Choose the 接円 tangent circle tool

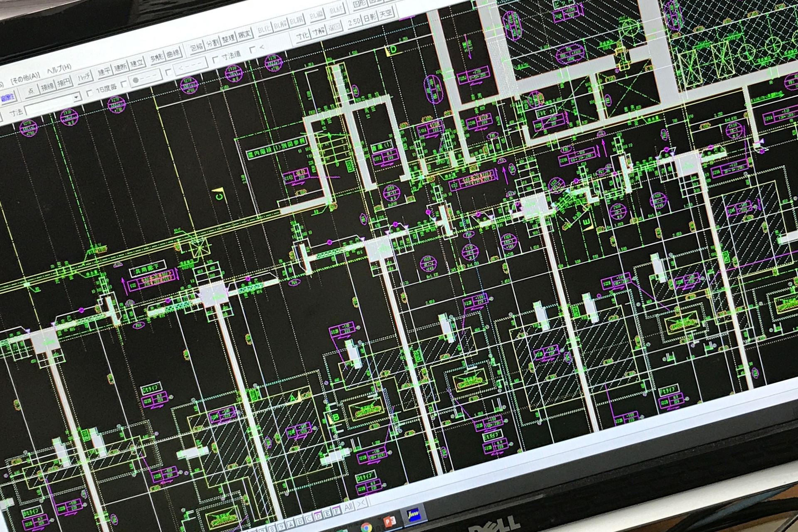click(64, 83)
